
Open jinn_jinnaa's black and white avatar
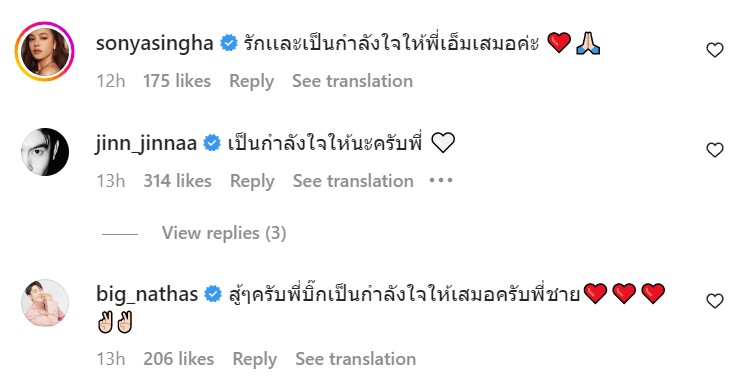[x=45, y=152]
